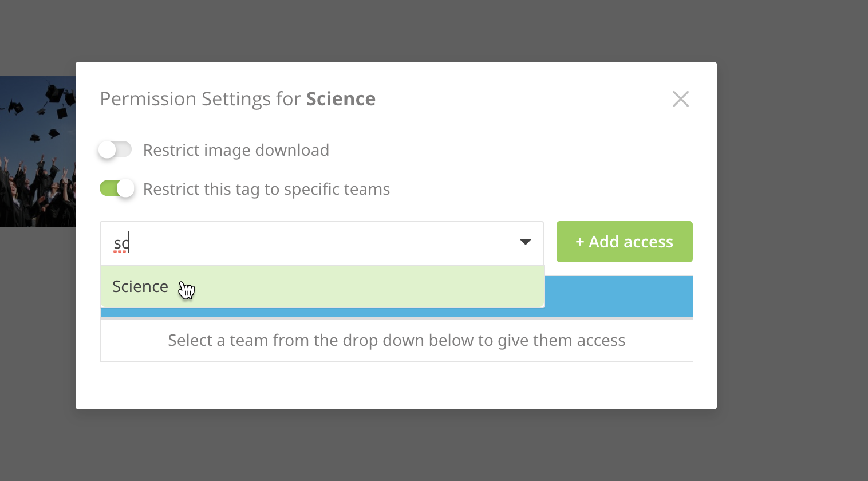Click the team combo box containing "sc"
This screenshot has height=481, width=868.
(x=309, y=243)
